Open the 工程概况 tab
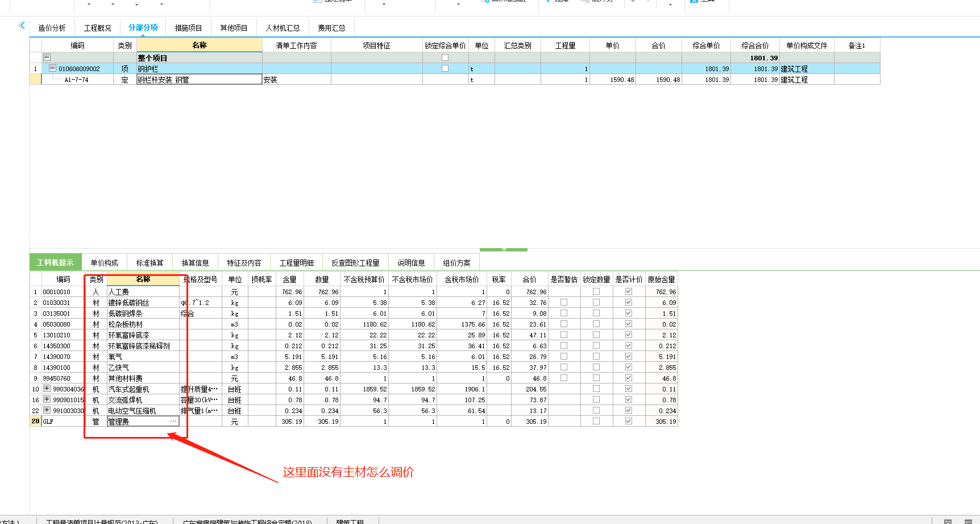This screenshot has width=980, height=524. [x=98, y=28]
